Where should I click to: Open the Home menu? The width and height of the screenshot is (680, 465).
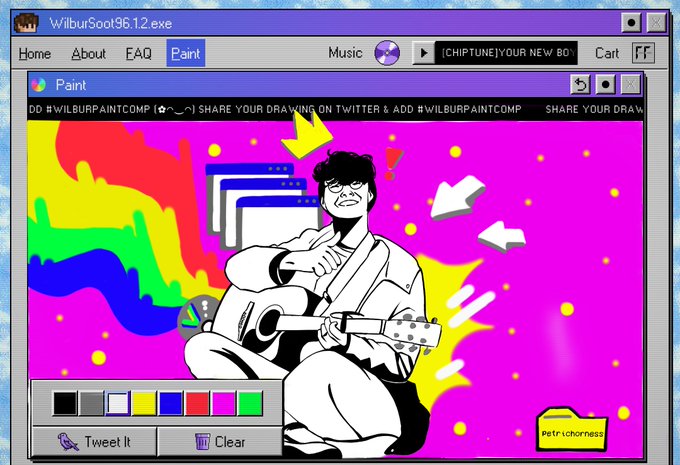(x=35, y=54)
